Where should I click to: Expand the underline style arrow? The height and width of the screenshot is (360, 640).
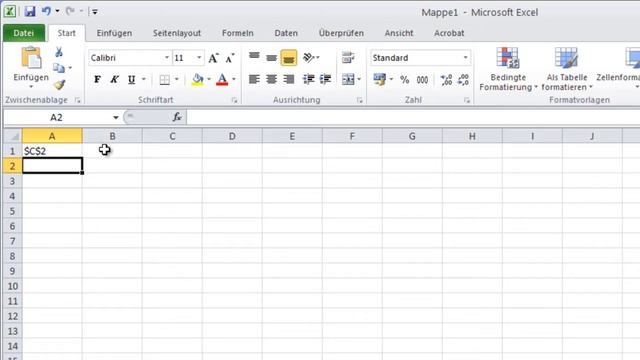coord(144,79)
